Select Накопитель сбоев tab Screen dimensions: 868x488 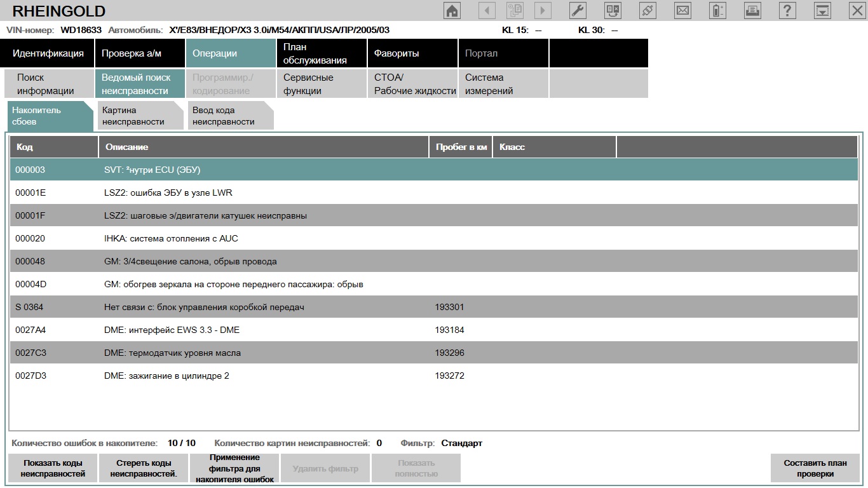pos(50,116)
